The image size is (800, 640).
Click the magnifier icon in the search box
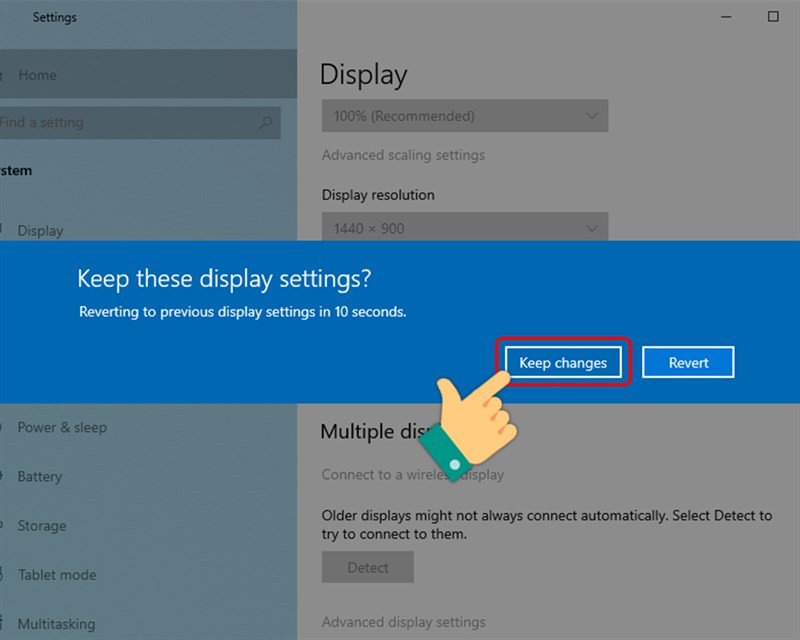pos(267,122)
